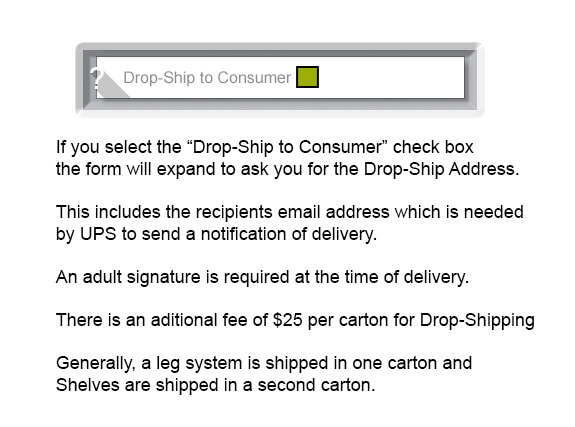This screenshot has width=575, height=427.
Task: Toggle the green Drop-Ship to Consumer checkbox
Action: (307, 77)
